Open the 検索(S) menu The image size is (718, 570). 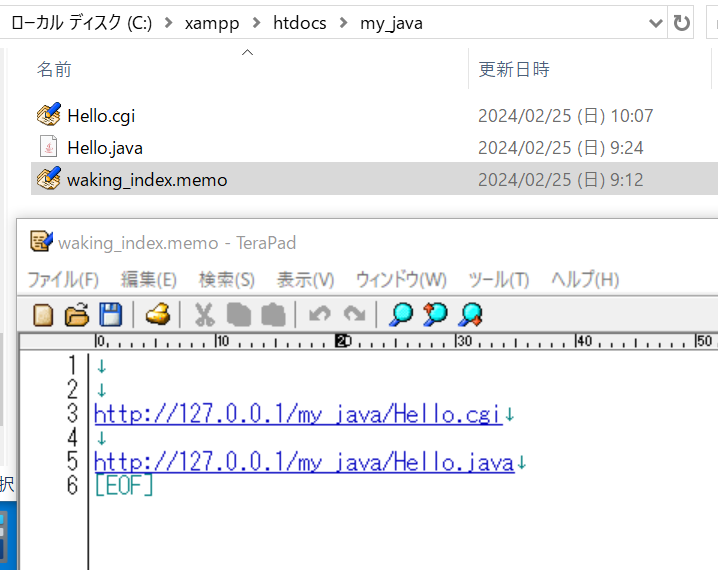[227, 279]
